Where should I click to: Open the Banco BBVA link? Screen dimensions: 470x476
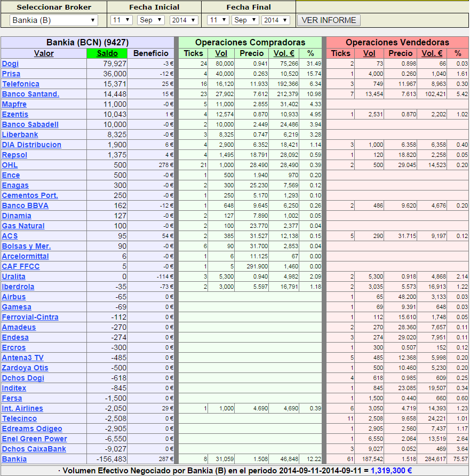point(25,206)
